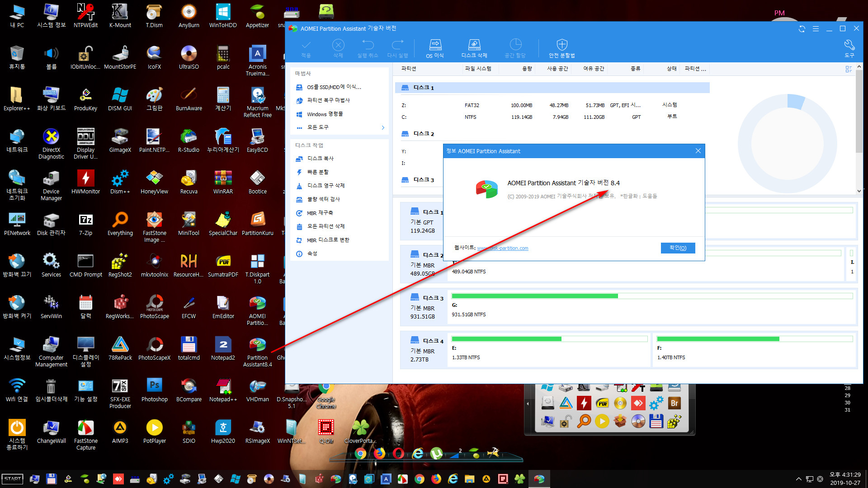Open MiniTool desktop icon
The height and width of the screenshot is (488, 868).
[189, 224]
